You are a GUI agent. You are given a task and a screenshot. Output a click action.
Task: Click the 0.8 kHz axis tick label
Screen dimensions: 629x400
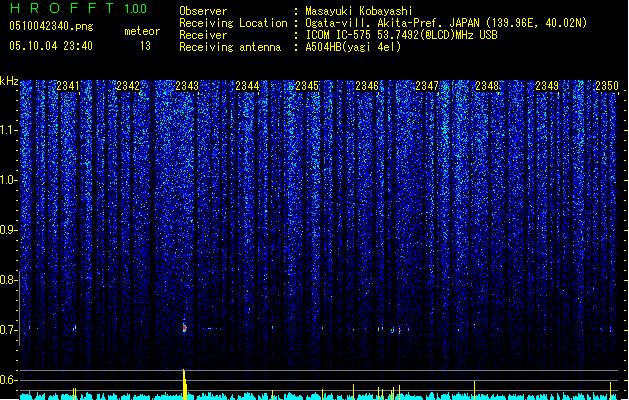coord(8,280)
